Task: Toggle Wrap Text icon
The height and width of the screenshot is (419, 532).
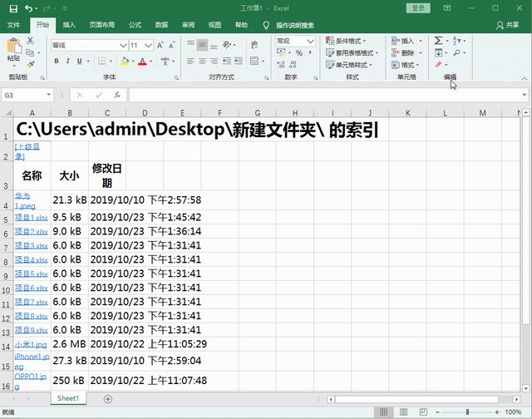Action: [x=254, y=45]
